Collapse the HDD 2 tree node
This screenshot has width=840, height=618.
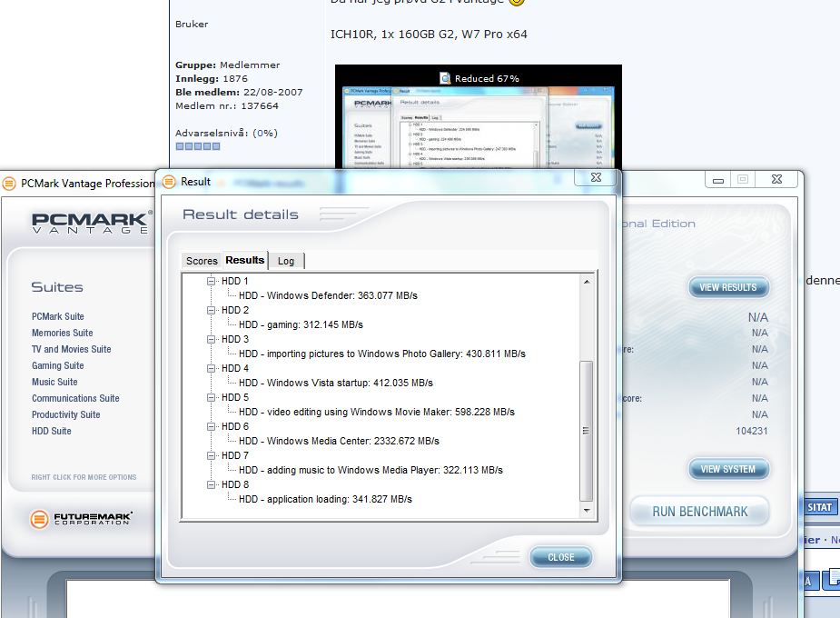point(211,310)
